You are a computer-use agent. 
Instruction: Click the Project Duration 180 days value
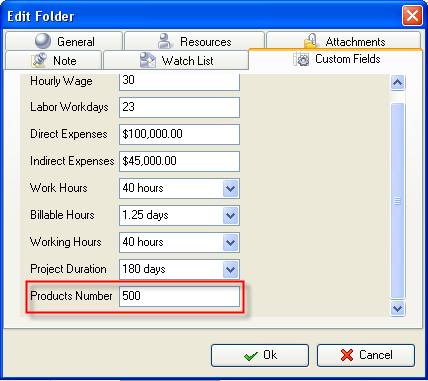(x=144, y=269)
